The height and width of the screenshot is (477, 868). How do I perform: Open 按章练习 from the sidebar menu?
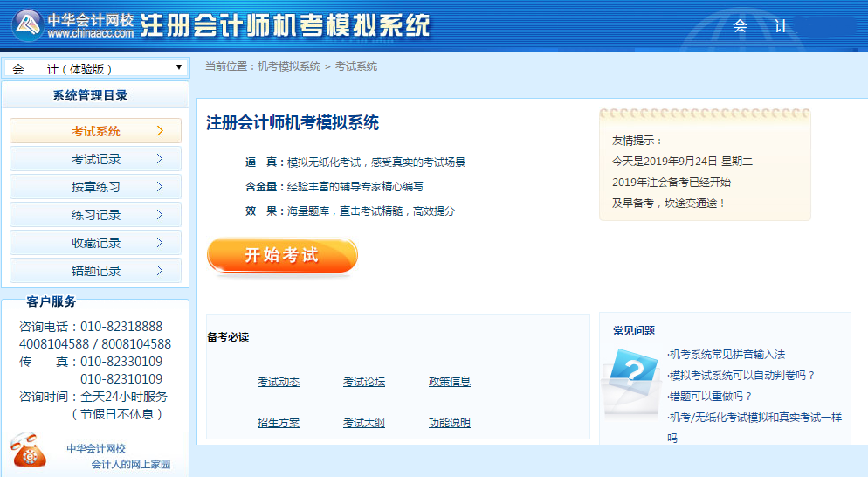pyautogui.click(x=95, y=187)
